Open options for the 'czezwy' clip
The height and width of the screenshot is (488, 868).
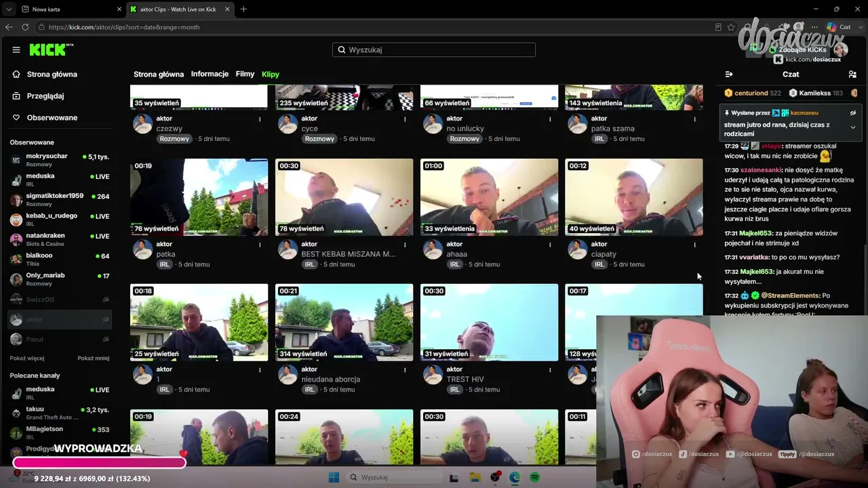tap(260, 119)
